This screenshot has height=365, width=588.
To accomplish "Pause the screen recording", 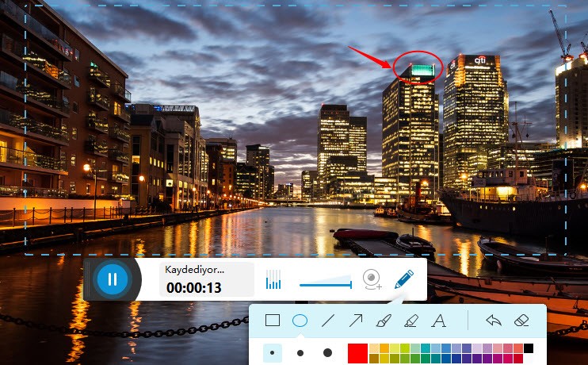I will click(112, 279).
